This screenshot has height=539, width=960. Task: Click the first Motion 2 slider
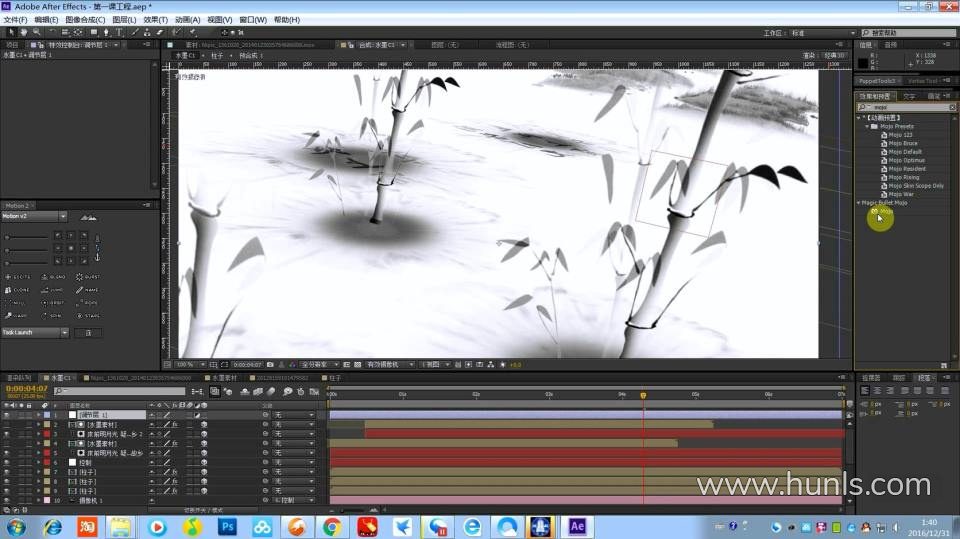point(26,237)
